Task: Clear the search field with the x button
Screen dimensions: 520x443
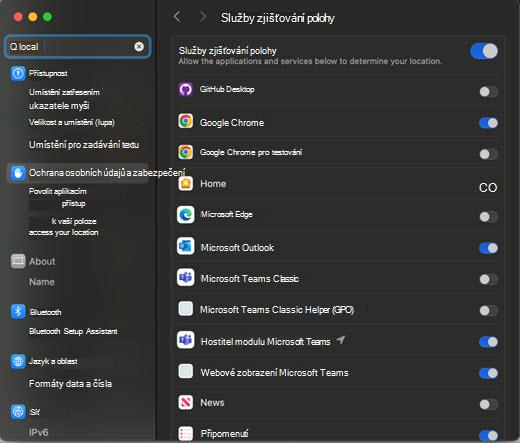Action: click(139, 47)
